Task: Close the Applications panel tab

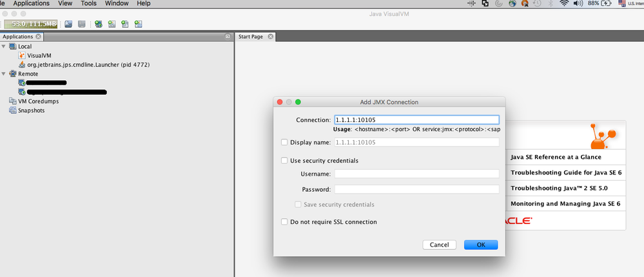Action: [38, 37]
